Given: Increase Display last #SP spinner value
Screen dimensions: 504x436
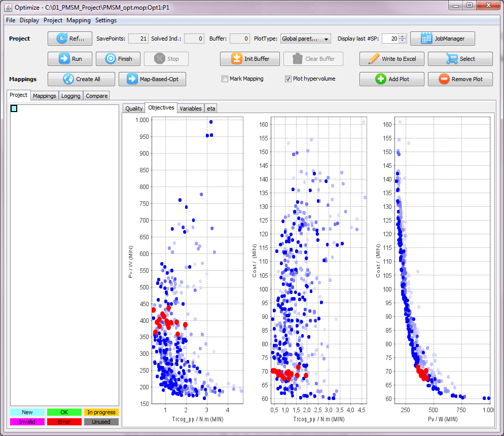Looking at the screenshot, I should [x=403, y=37].
